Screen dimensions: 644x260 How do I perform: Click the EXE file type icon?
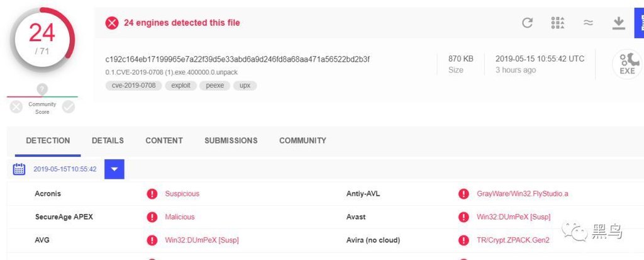[x=627, y=64]
